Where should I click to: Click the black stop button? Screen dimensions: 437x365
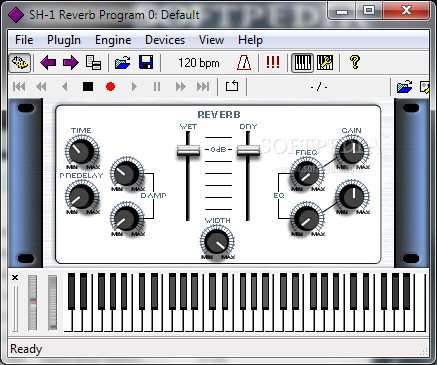88,87
